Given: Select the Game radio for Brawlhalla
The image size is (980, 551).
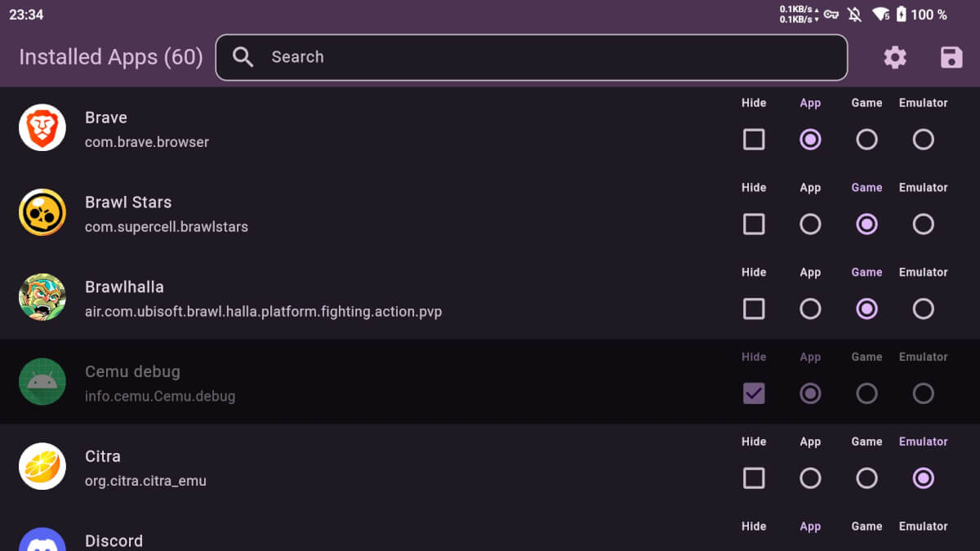Looking at the screenshot, I should pos(866,309).
